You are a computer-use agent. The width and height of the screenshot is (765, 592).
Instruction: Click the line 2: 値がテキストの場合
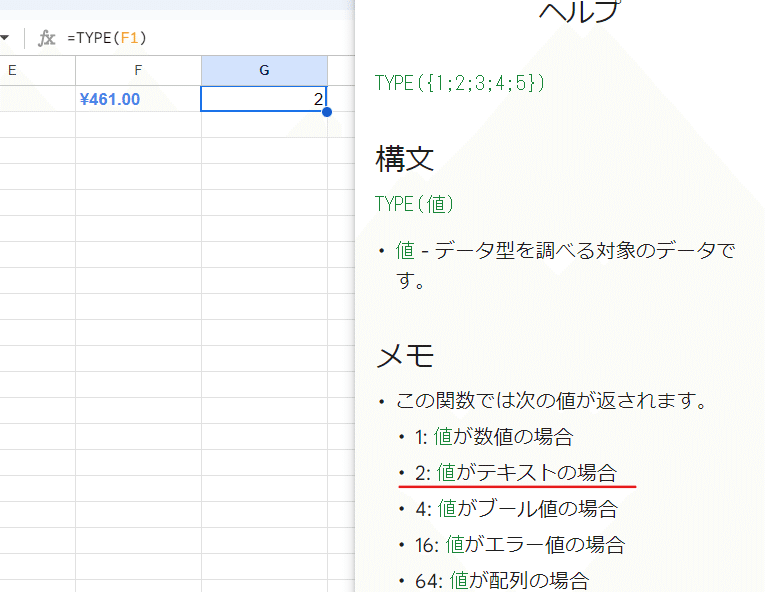[516, 473]
